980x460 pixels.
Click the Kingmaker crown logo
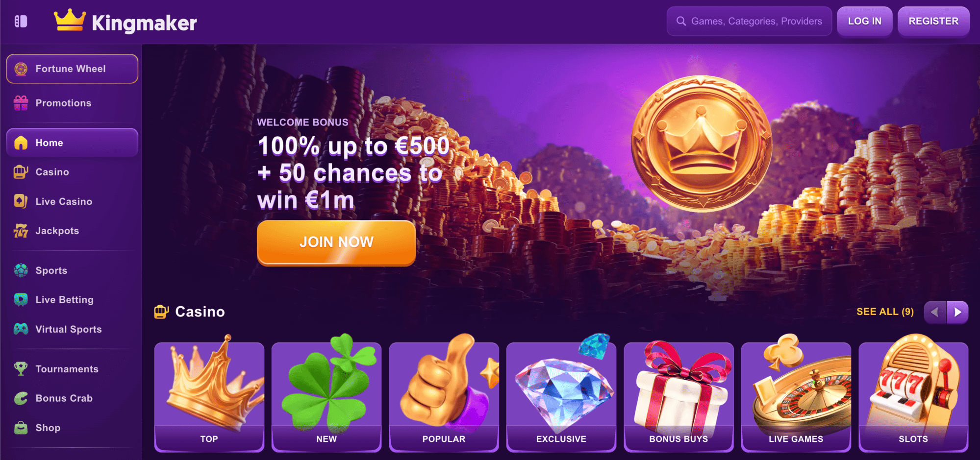coord(70,21)
